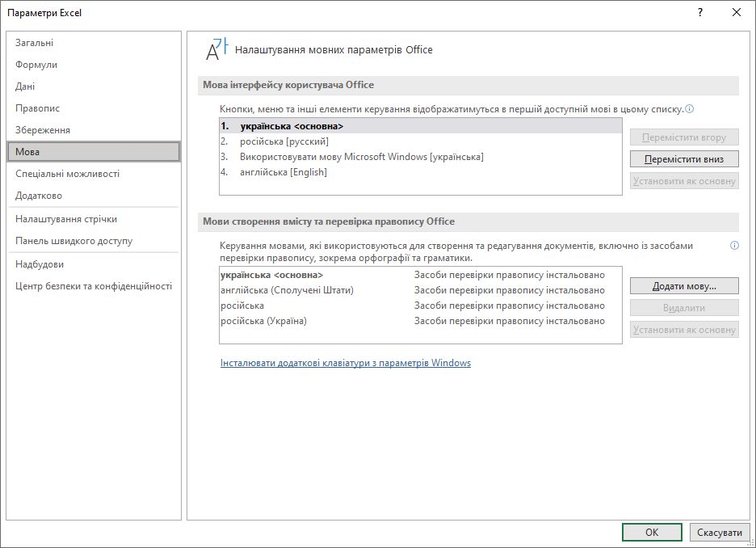
Task: Open the Надбудови category
Action: tap(94, 264)
